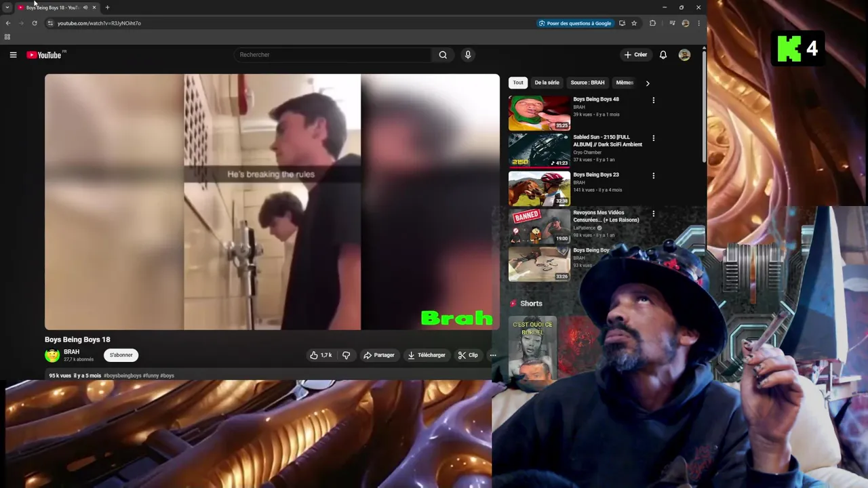Image resolution: width=868 pixels, height=488 pixels.
Task: Open the Boys Being Boys 23 thumbnail
Action: pos(539,188)
